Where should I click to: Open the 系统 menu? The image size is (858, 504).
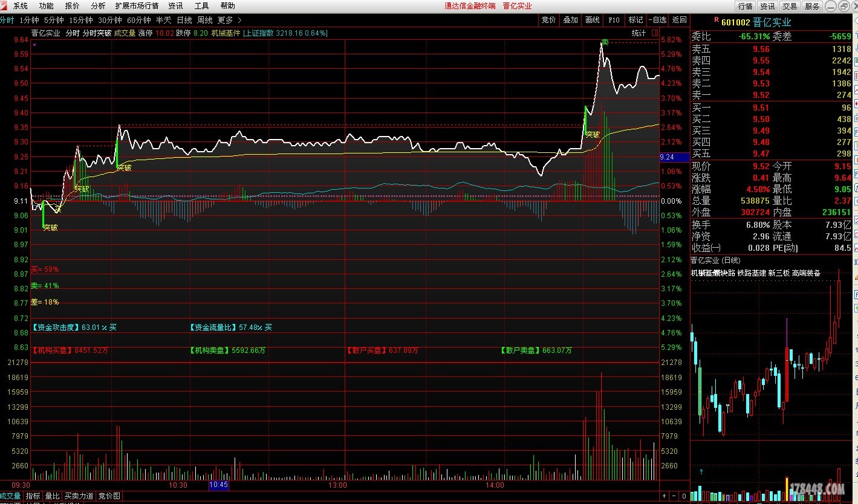[21, 5]
